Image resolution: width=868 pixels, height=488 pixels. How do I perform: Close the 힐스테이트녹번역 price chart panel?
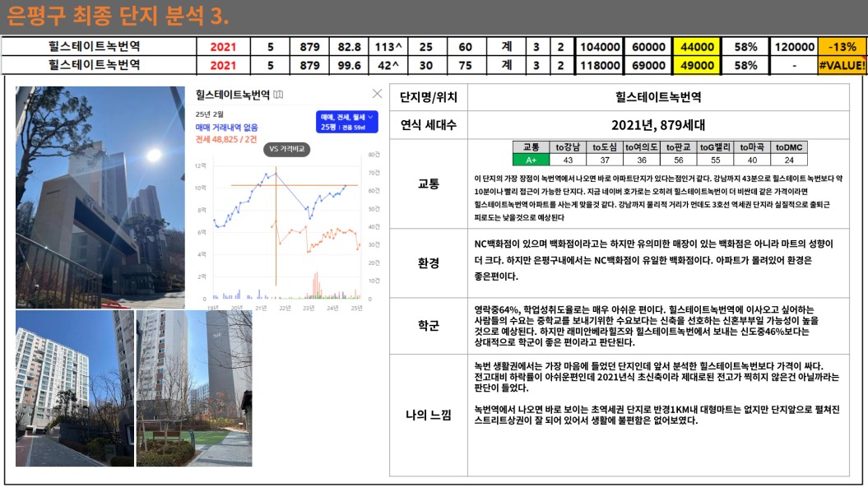click(377, 94)
